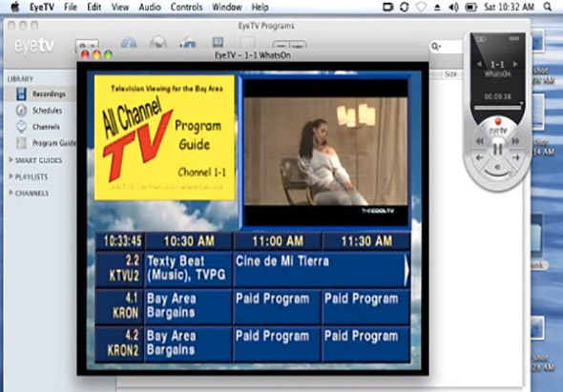Pause playback on the EyeTV remote

[x=498, y=149]
